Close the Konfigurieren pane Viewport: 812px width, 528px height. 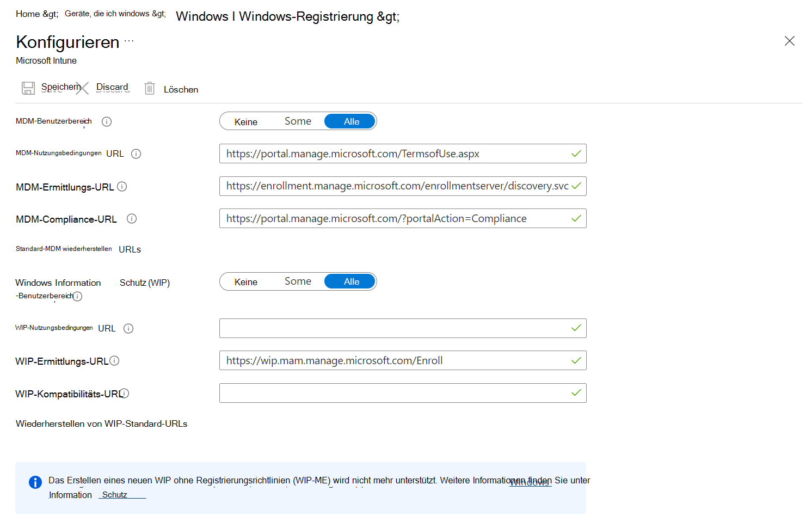tap(789, 41)
